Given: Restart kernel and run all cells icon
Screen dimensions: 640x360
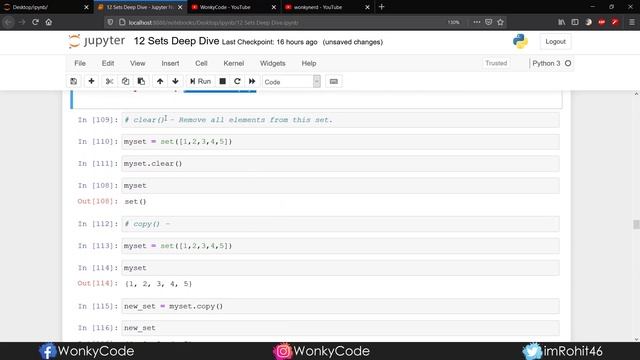Looking at the screenshot, I should pyautogui.click(x=252, y=81).
